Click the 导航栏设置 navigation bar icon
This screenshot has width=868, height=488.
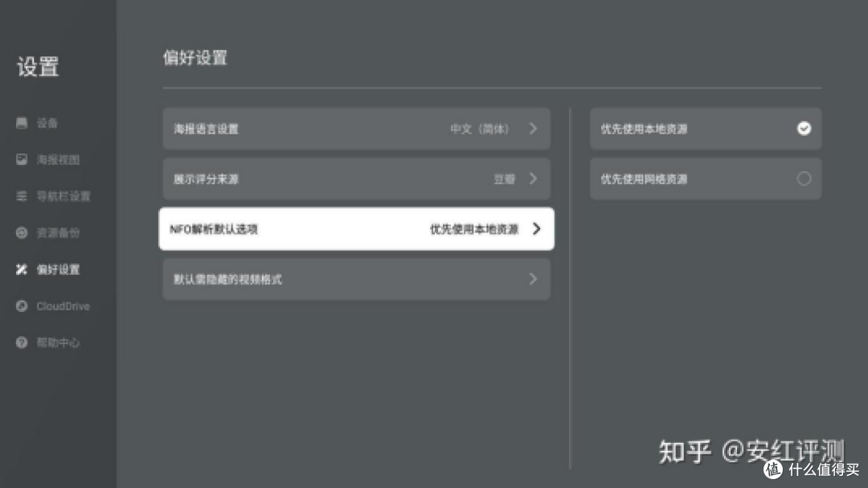click(x=22, y=196)
